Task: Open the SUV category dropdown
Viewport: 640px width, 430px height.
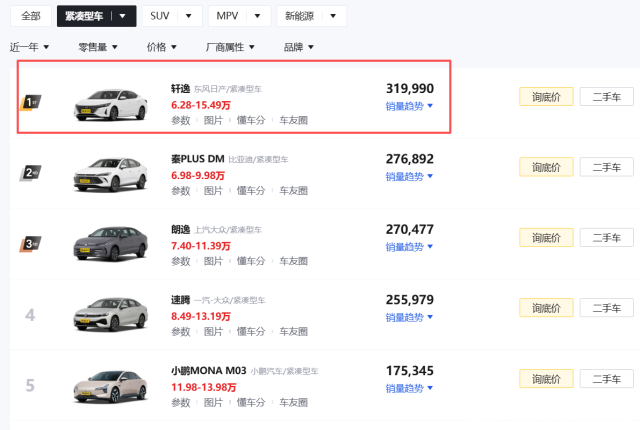Action: click(x=170, y=16)
